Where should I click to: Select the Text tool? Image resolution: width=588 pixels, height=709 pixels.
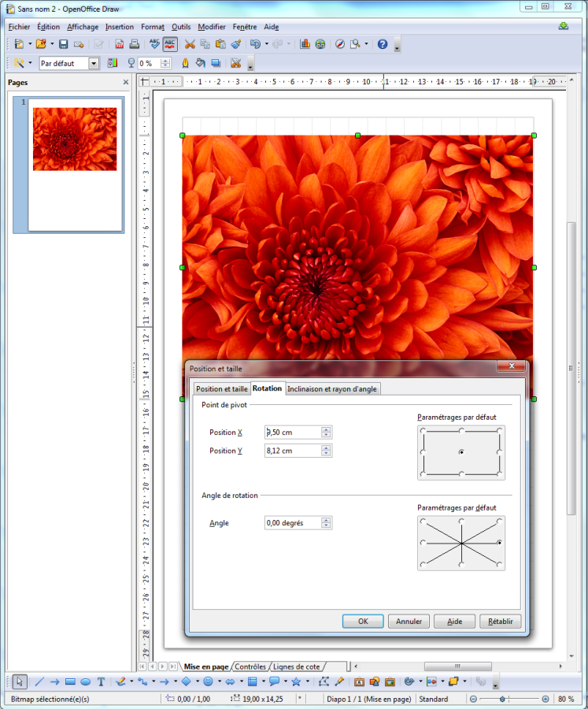point(101,681)
